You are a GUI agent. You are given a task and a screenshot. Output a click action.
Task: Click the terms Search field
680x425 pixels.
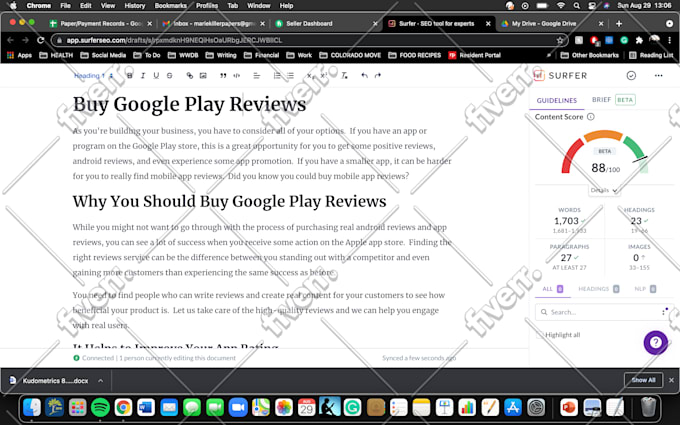click(x=603, y=312)
